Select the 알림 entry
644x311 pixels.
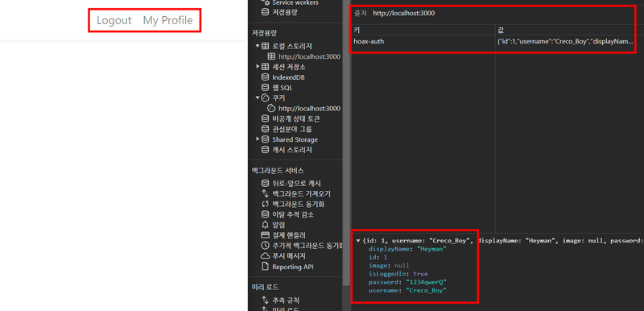(279, 225)
